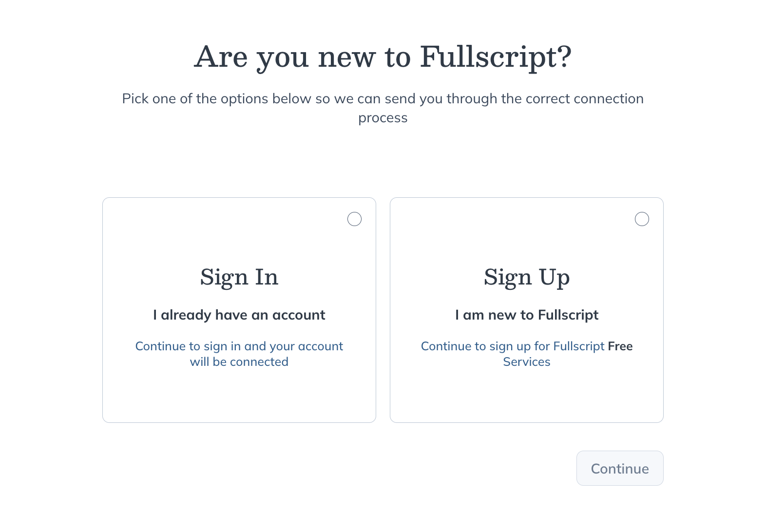The width and height of the screenshot is (766, 532).
Task: Click "I am new to Fullscript" text
Action: click(526, 315)
